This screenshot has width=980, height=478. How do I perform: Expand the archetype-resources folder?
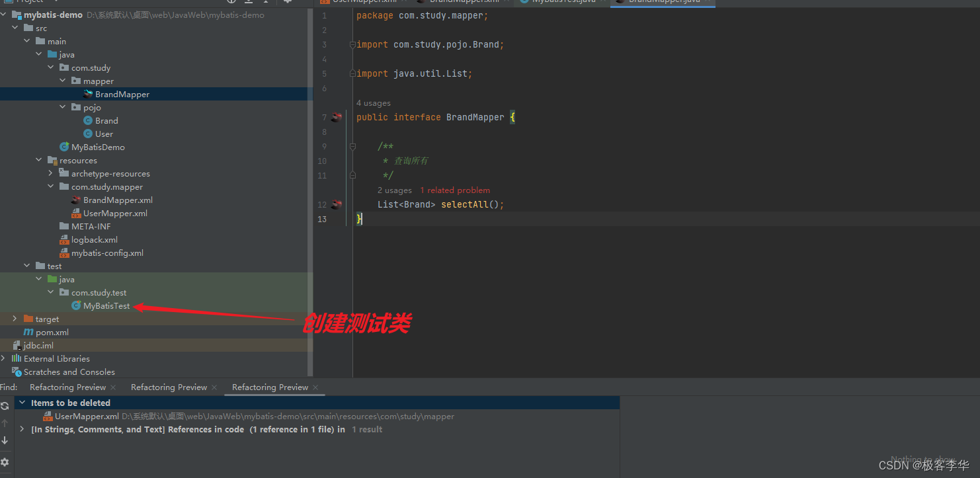click(51, 173)
